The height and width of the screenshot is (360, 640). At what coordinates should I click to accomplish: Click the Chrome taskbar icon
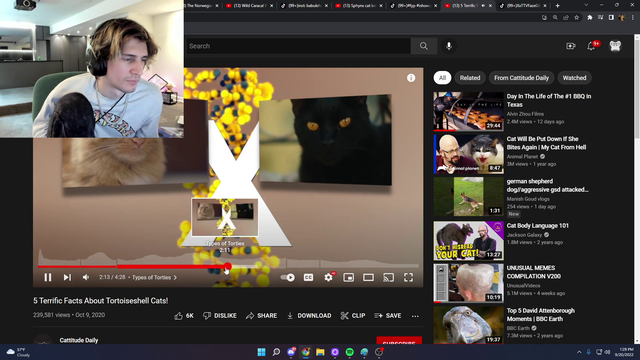click(305, 352)
